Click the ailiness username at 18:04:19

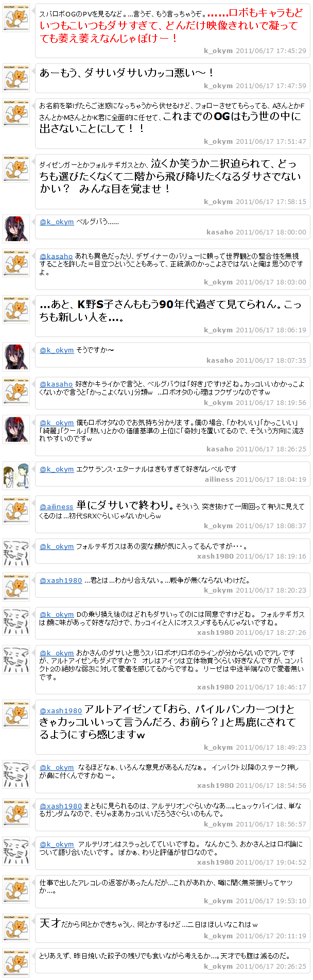point(219,479)
